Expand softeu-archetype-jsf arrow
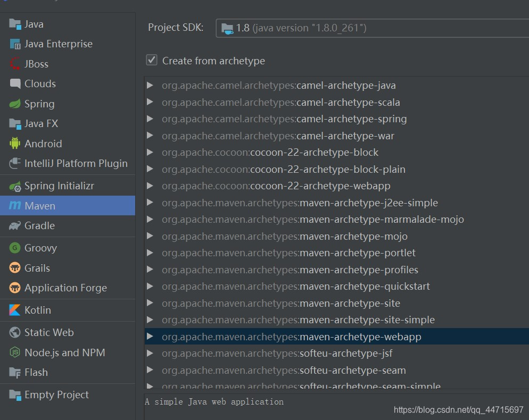 [150, 353]
